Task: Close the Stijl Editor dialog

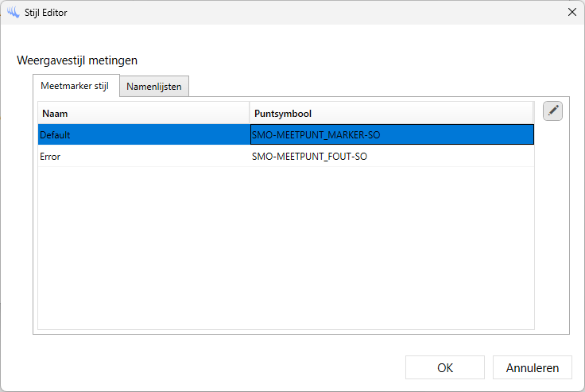Action: pos(571,12)
